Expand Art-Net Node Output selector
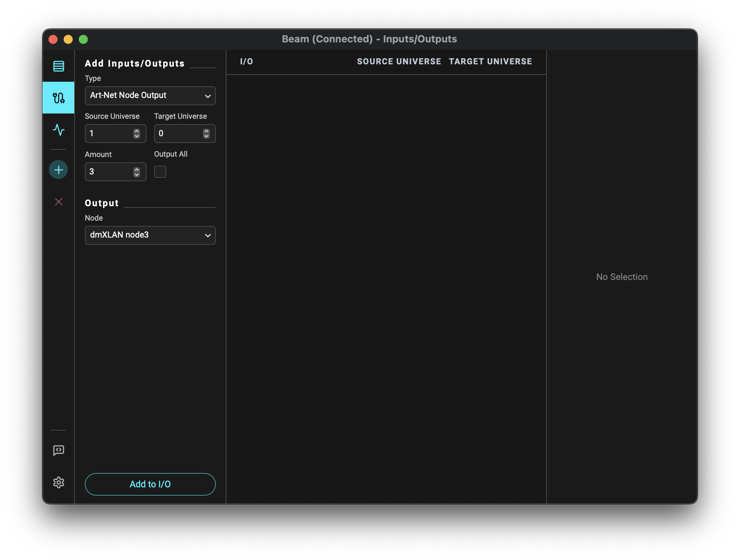The height and width of the screenshot is (560, 740). click(150, 95)
